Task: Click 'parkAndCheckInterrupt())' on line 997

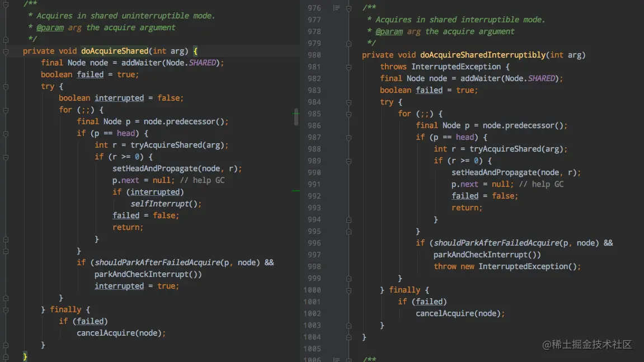Action: (487, 255)
